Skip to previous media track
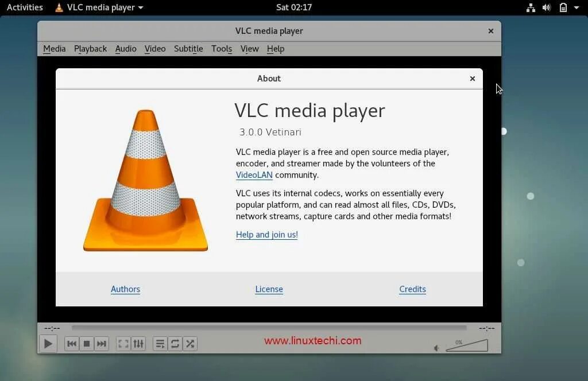 (72, 344)
